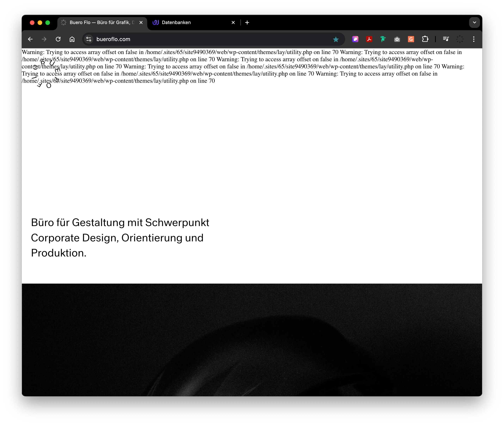
Task: Open the camera screenshot extension
Action: (397, 39)
